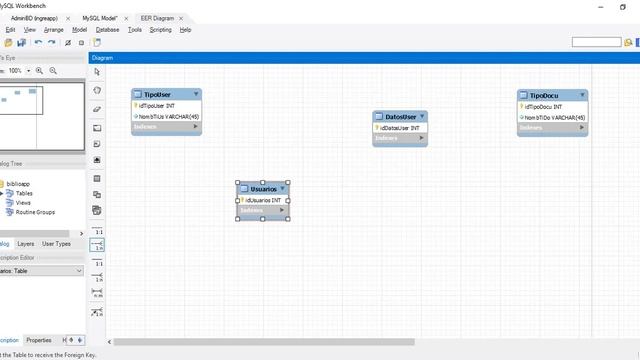Screen dimensions: 640x360
Task: Open the Tools menu
Action: [x=135, y=30]
